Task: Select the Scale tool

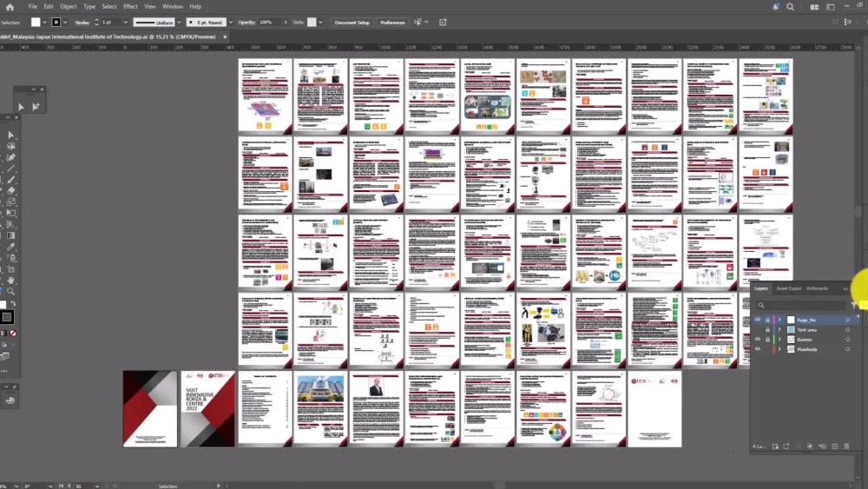Action: 10,202
